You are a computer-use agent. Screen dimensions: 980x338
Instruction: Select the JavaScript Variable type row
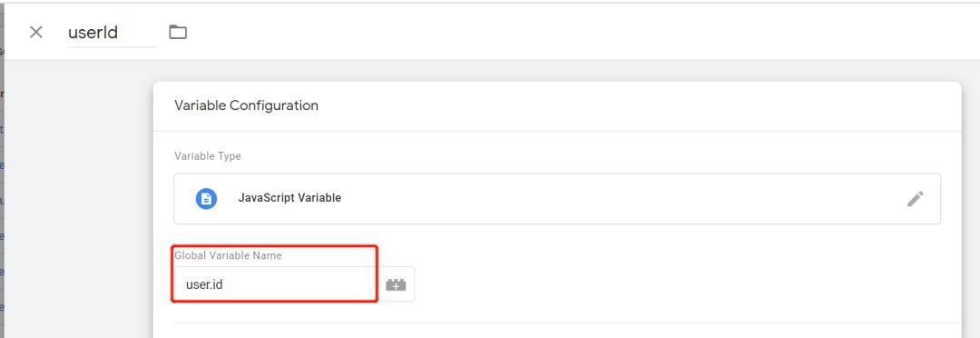click(x=557, y=199)
